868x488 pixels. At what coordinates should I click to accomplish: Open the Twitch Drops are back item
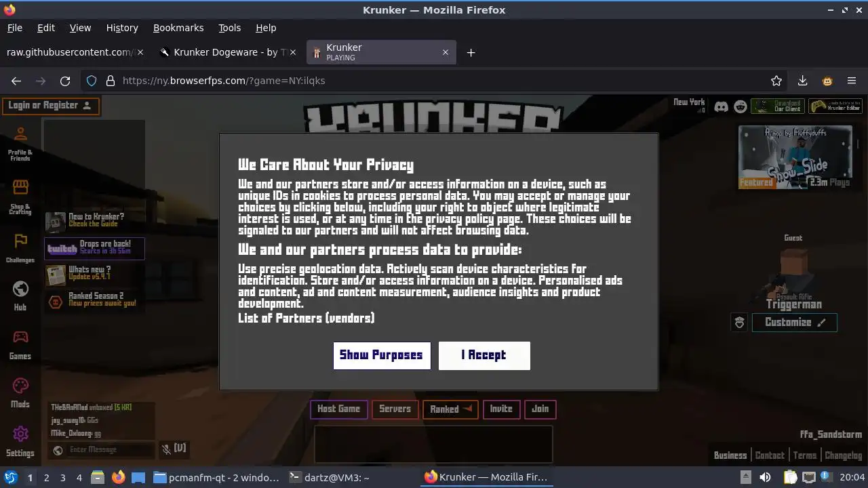tap(95, 247)
